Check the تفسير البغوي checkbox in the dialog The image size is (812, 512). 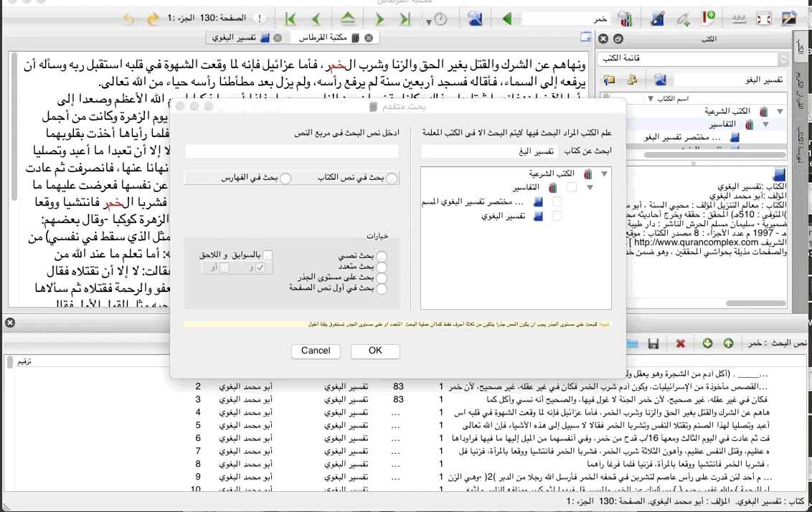(557, 216)
